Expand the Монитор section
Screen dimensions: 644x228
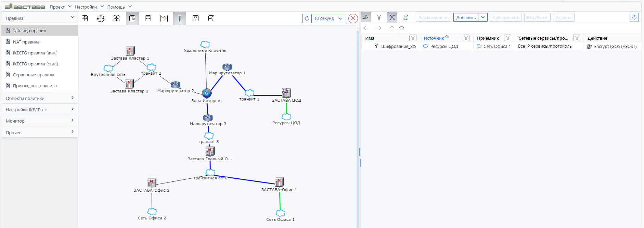pyautogui.click(x=40, y=121)
